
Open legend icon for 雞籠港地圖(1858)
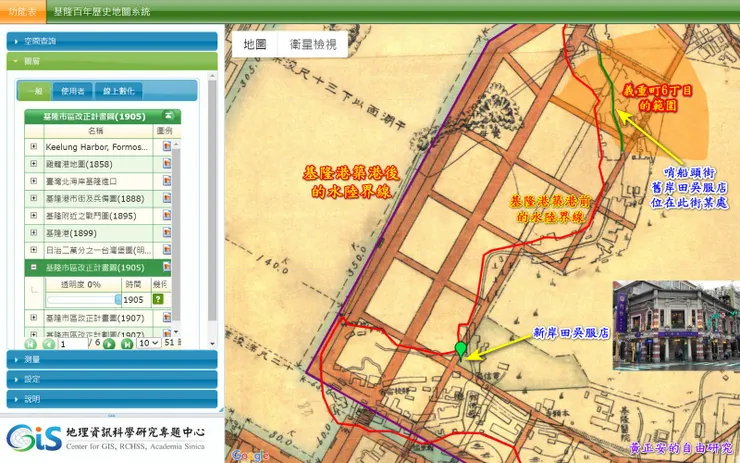(x=166, y=164)
